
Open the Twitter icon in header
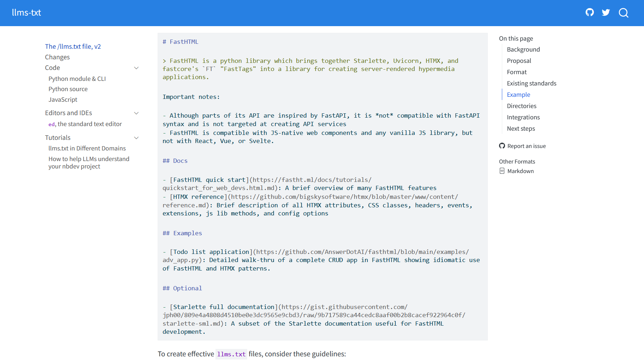(606, 13)
